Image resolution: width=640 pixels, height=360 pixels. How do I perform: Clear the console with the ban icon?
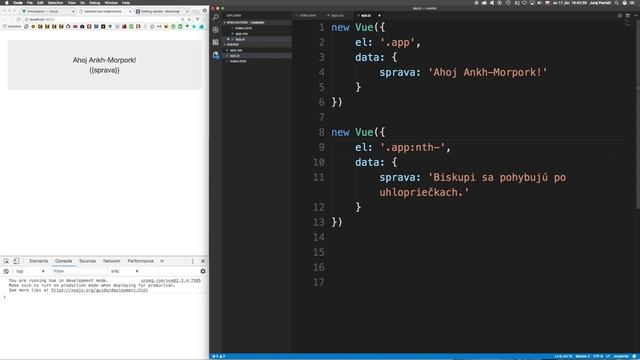(6, 271)
